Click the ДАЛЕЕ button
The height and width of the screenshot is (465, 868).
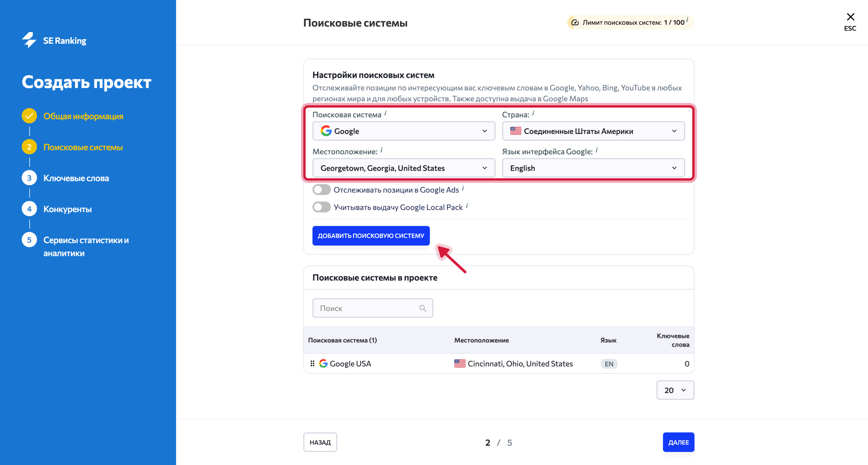(678, 442)
